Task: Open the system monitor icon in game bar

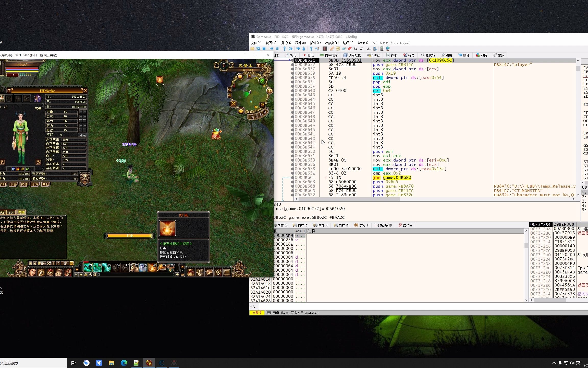Action: point(227,272)
